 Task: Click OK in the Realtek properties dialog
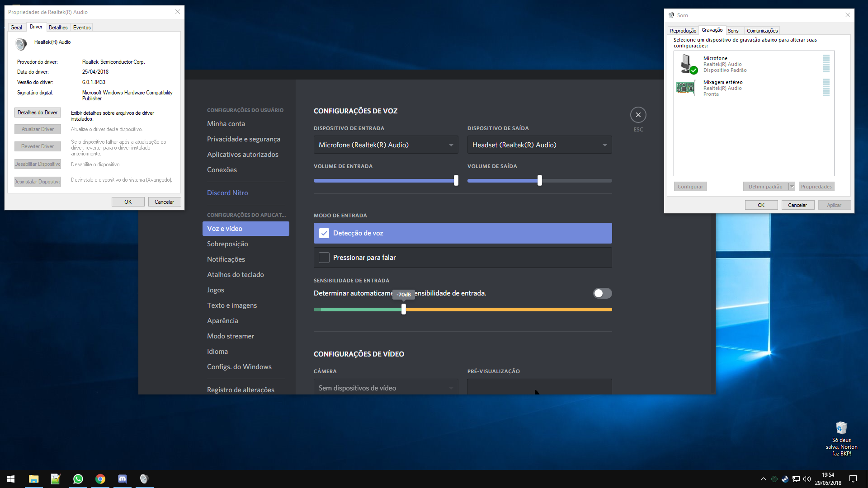[128, 202]
